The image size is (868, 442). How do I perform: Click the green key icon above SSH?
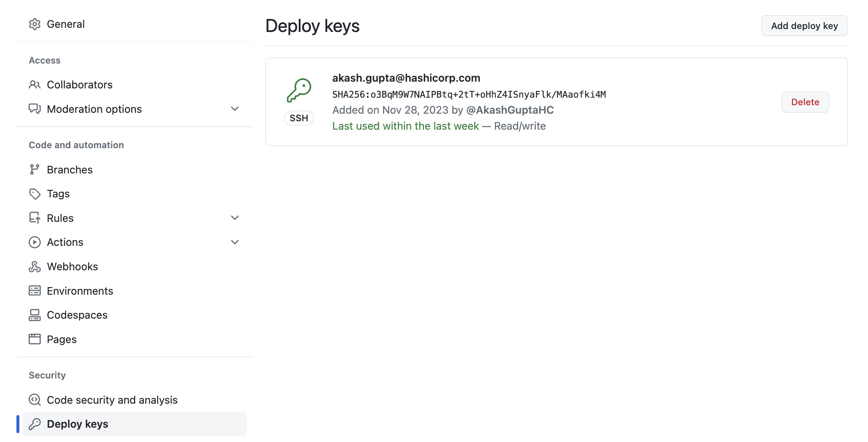click(299, 90)
